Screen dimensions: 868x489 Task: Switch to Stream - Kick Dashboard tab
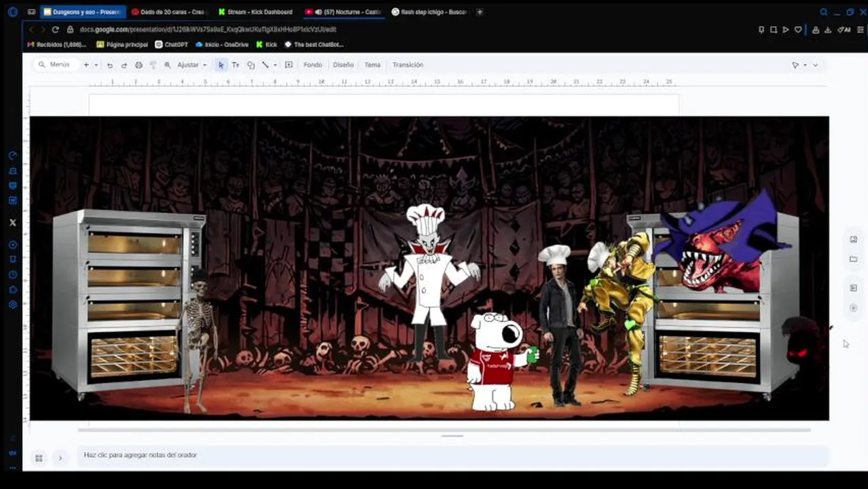point(257,12)
